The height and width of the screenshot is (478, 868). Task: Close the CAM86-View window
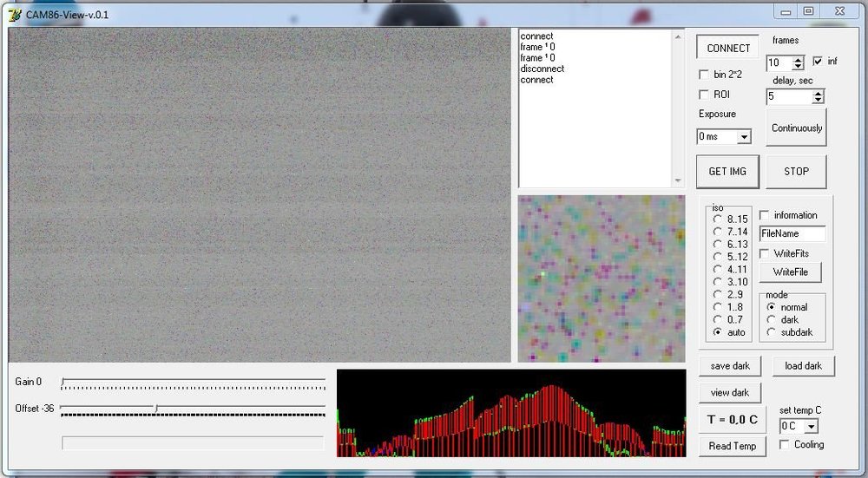[x=840, y=11]
